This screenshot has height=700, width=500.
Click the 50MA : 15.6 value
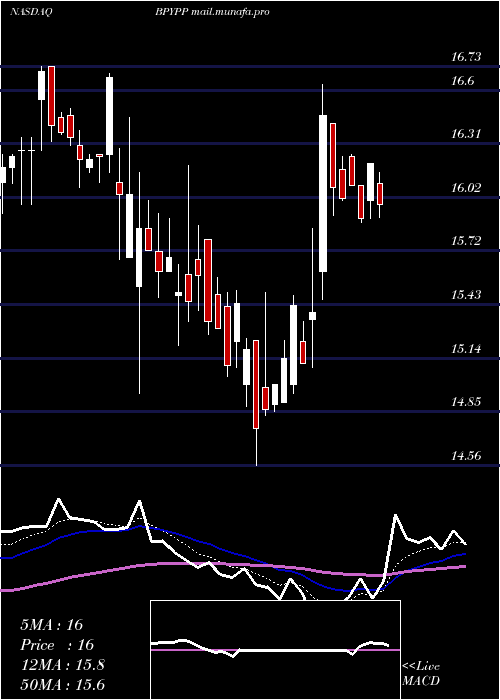62,685
